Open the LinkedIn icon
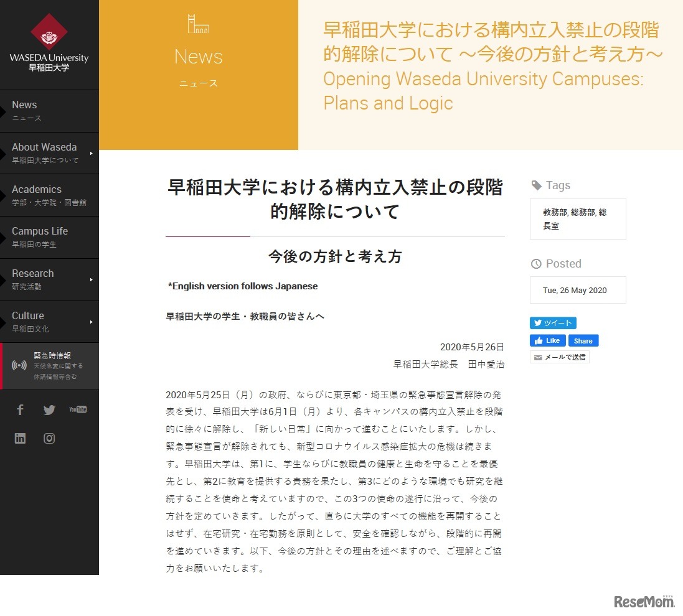The height and width of the screenshot is (616, 683). coord(20,438)
